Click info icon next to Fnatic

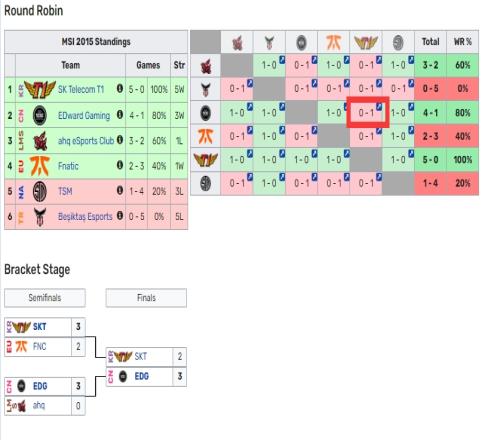(120, 165)
